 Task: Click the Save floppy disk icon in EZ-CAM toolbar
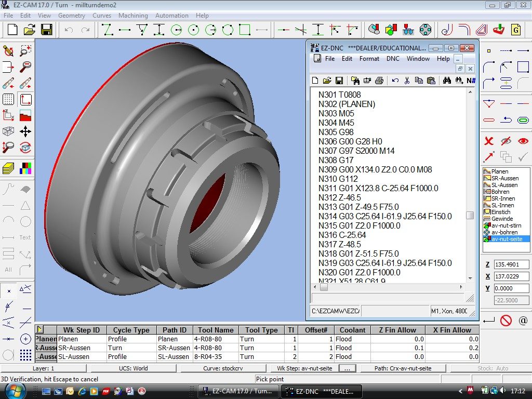(x=46, y=30)
